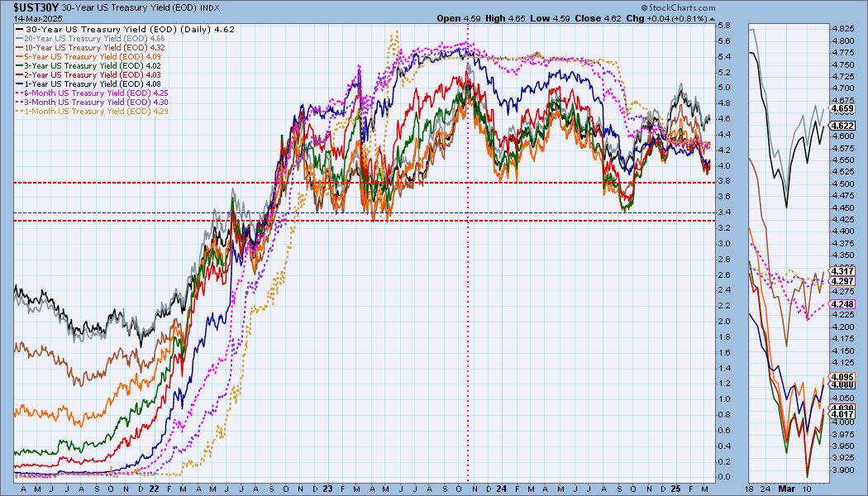The height and width of the screenshot is (496, 868).
Task: Click the 4.400 label on zoom panel y-axis
Action: (842, 231)
